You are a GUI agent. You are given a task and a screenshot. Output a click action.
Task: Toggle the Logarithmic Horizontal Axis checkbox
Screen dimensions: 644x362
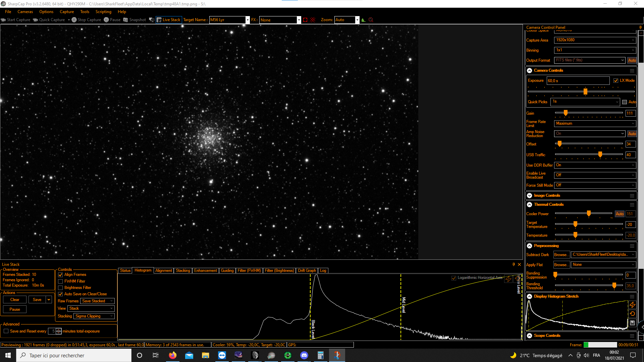454,278
